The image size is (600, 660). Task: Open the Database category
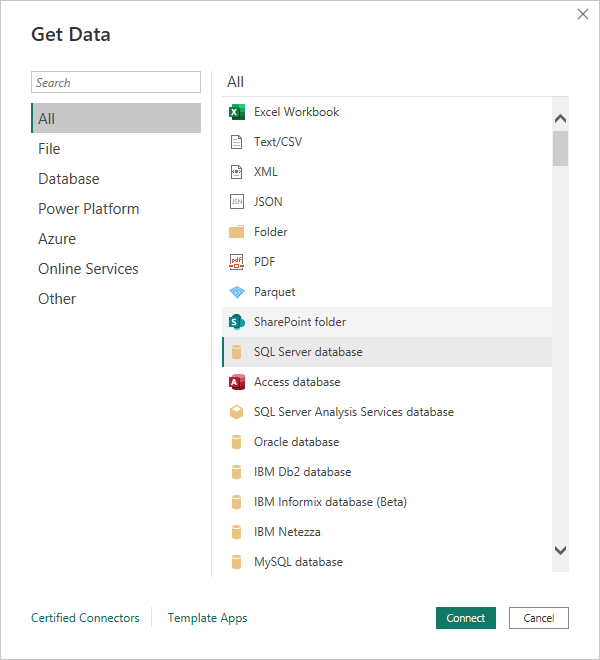pos(69,179)
